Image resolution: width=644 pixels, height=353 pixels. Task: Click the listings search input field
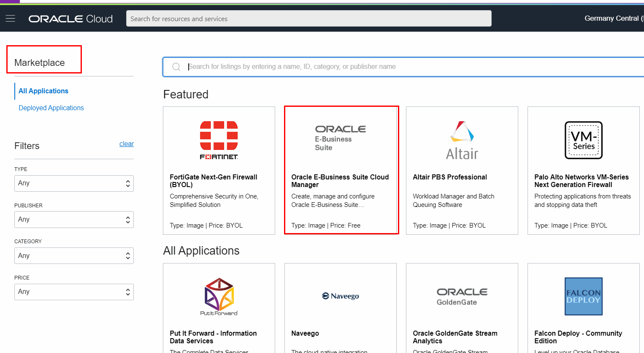click(x=338, y=66)
